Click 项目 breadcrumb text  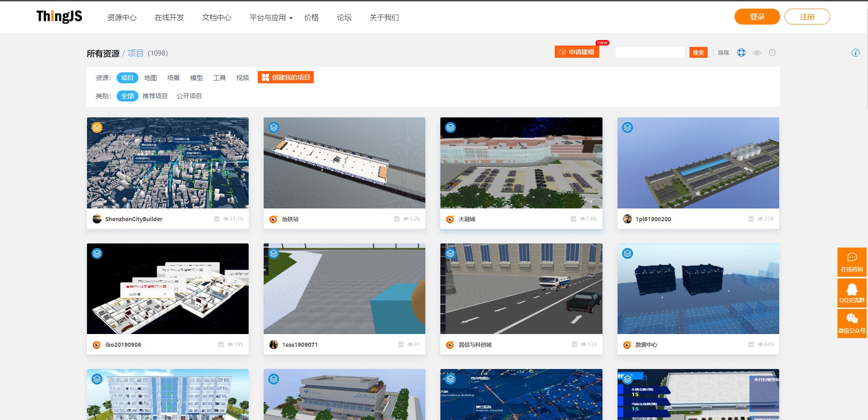135,53
